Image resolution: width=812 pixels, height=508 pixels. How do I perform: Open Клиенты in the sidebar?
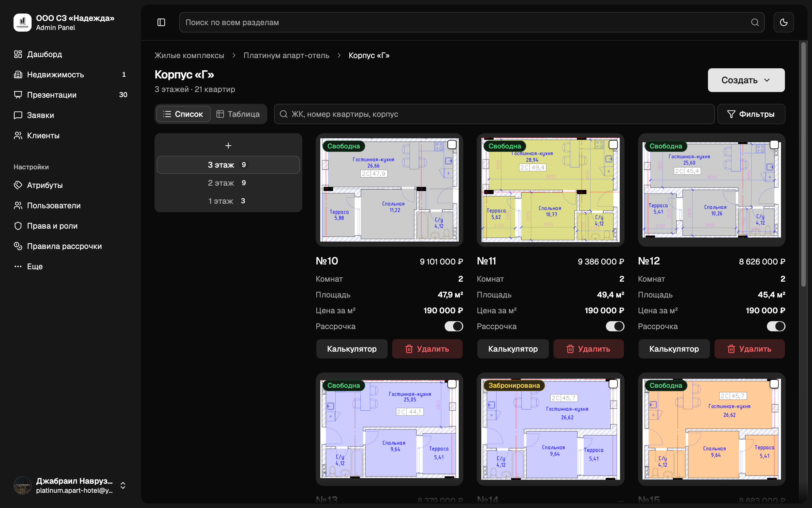click(70, 135)
